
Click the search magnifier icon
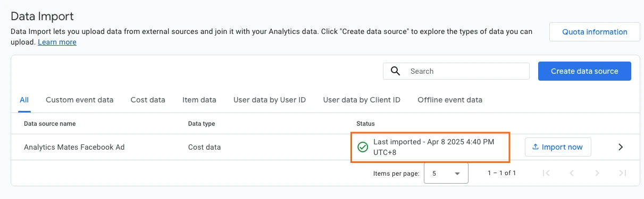[x=395, y=71]
